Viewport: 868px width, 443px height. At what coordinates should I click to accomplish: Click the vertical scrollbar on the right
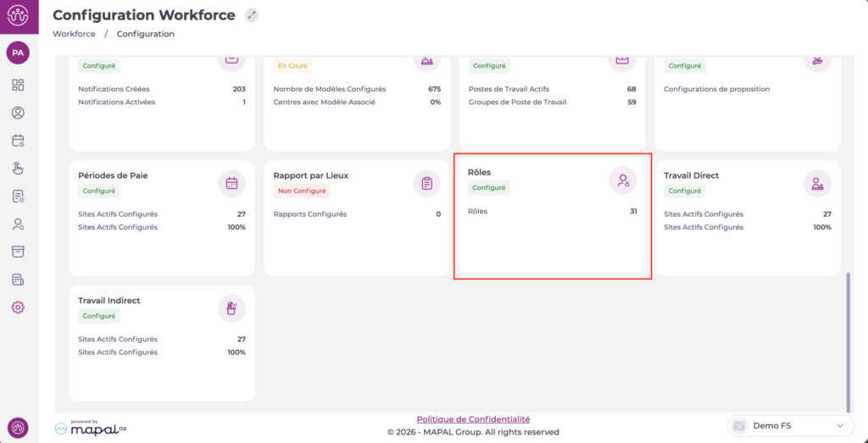[848, 339]
